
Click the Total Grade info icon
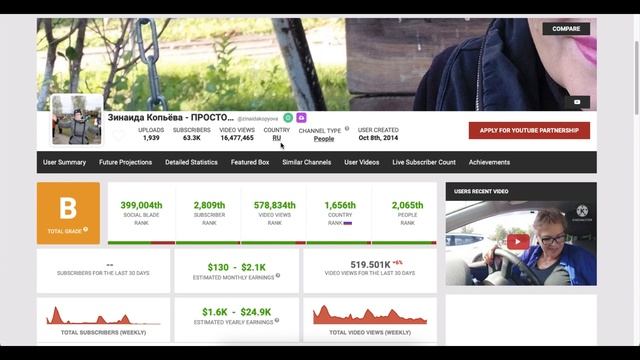click(x=86, y=229)
